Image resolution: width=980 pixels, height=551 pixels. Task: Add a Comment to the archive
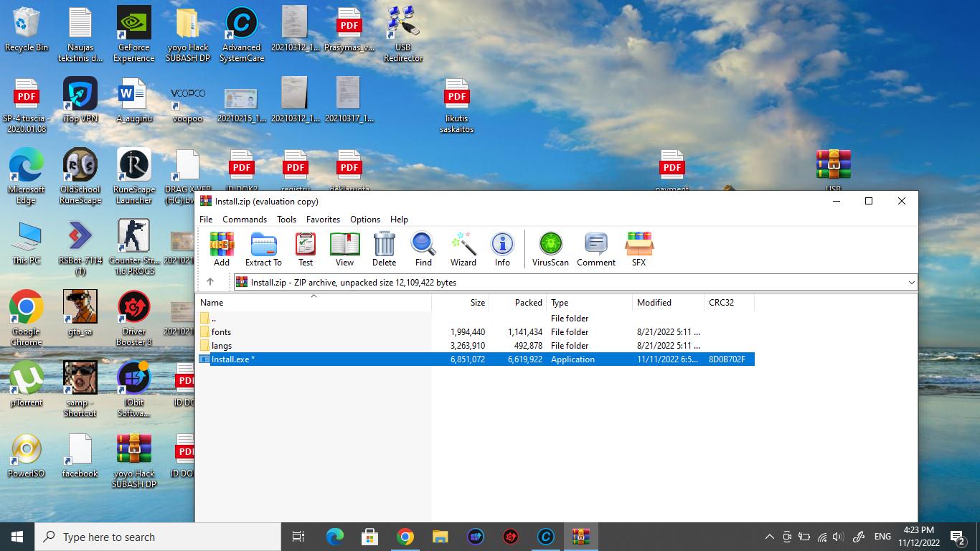coord(596,248)
